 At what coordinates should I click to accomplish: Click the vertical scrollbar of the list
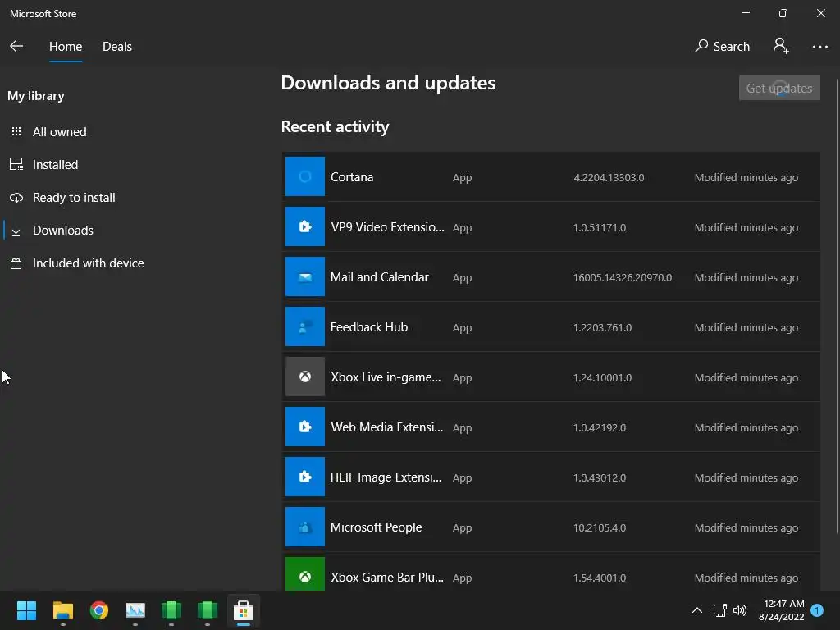pyautogui.click(x=836, y=308)
